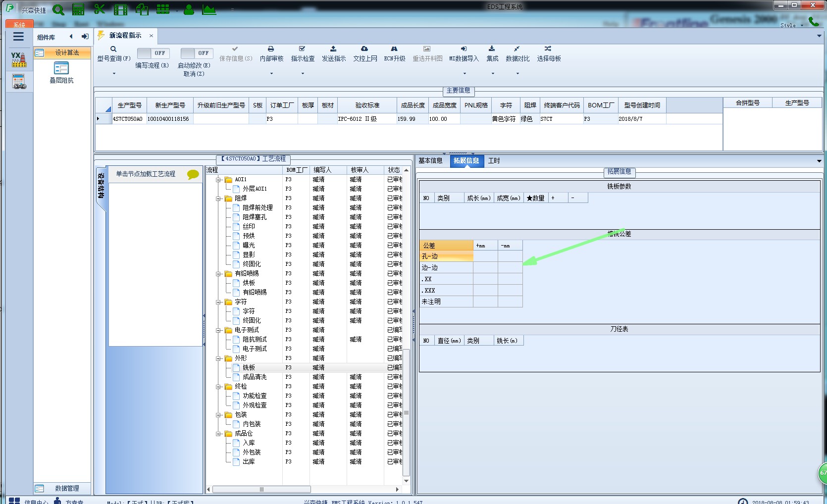The image size is (827, 504).
Task: Switch to the 基本信息 tab
Action: coord(430,161)
